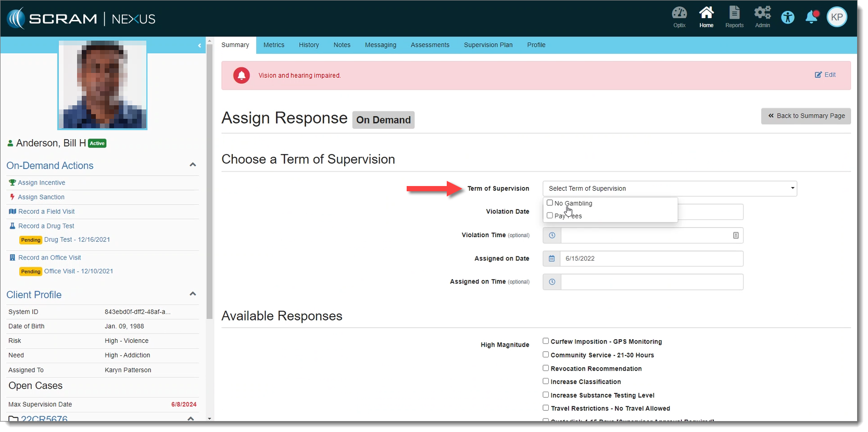Tick Curfew Imposition - GPS Monitoring

tap(546, 341)
